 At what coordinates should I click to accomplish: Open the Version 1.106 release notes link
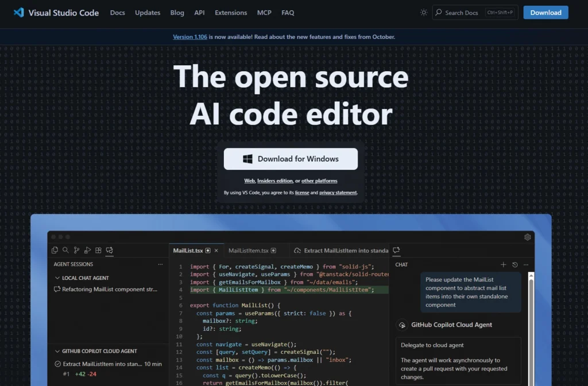coord(189,37)
